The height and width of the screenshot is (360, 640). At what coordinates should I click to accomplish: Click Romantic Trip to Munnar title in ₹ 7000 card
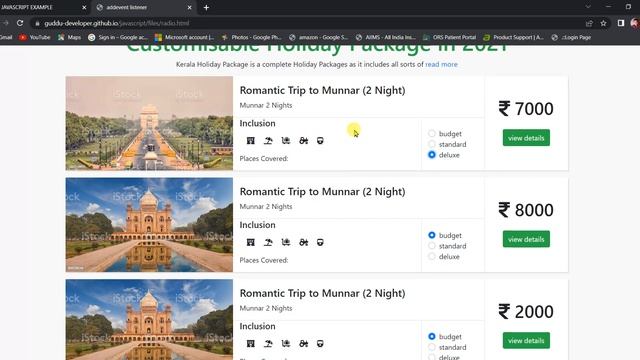click(322, 90)
